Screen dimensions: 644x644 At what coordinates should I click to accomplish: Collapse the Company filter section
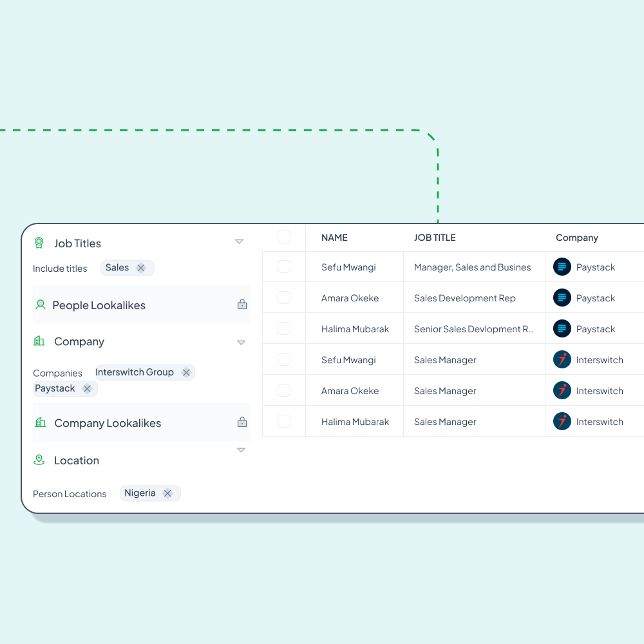coord(241,343)
